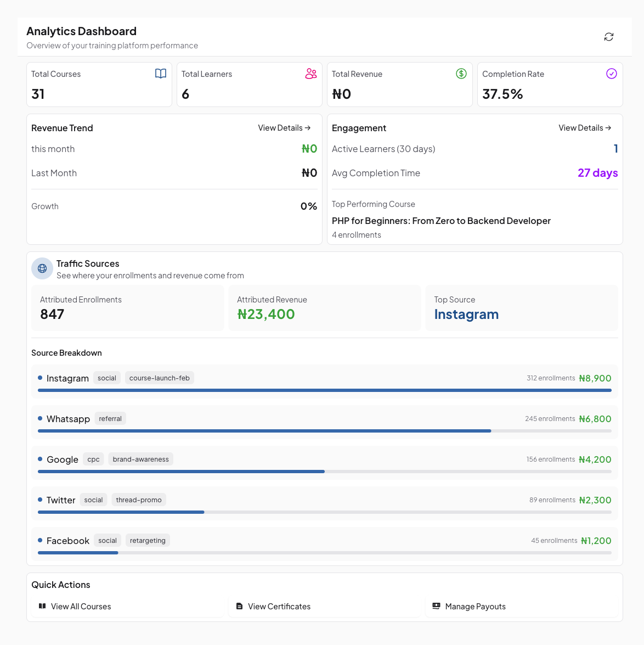Click the Whatsapp source row

pos(324,422)
